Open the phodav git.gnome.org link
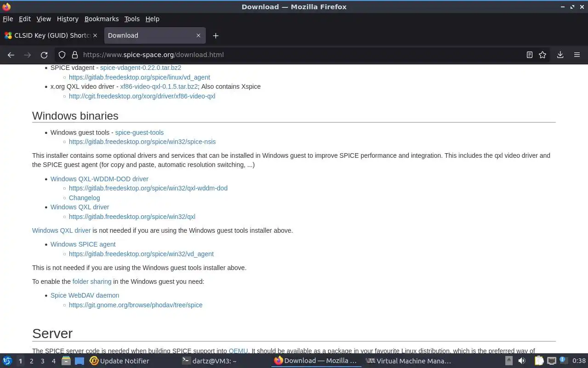This screenshot has height=368, width=588. click(136, 305)
